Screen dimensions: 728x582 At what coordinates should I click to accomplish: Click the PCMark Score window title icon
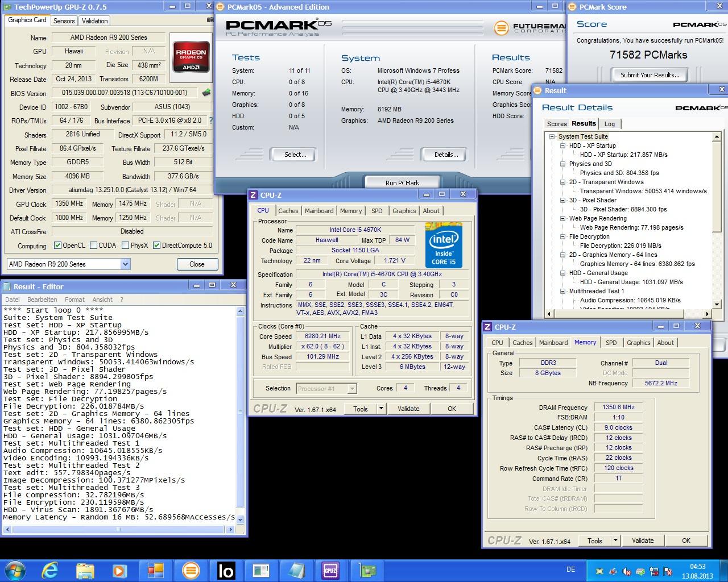(x=573, y=7)
